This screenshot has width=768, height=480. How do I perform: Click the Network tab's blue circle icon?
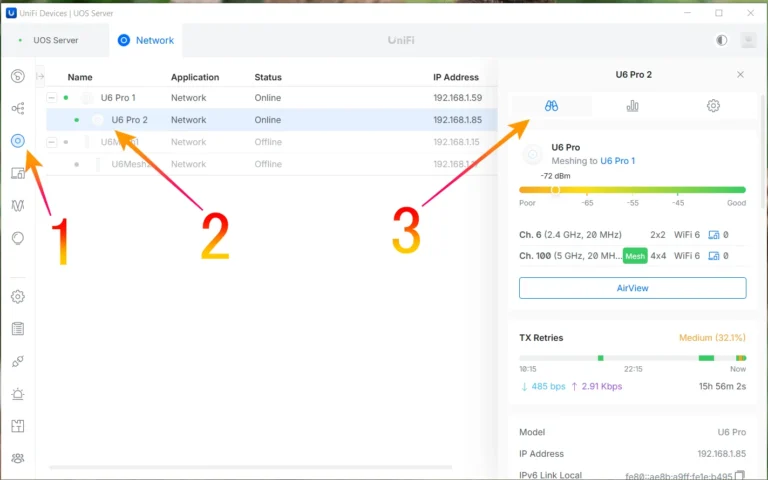pyautogui.click(x=124, y=40)
